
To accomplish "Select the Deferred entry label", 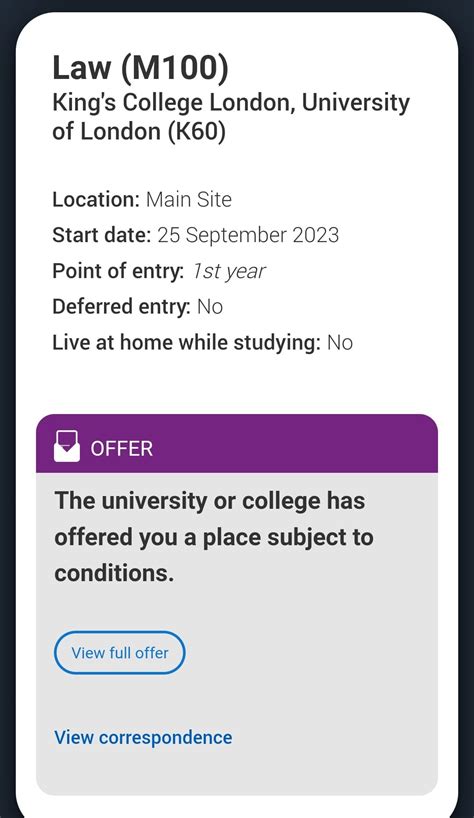I will (121, 307).
